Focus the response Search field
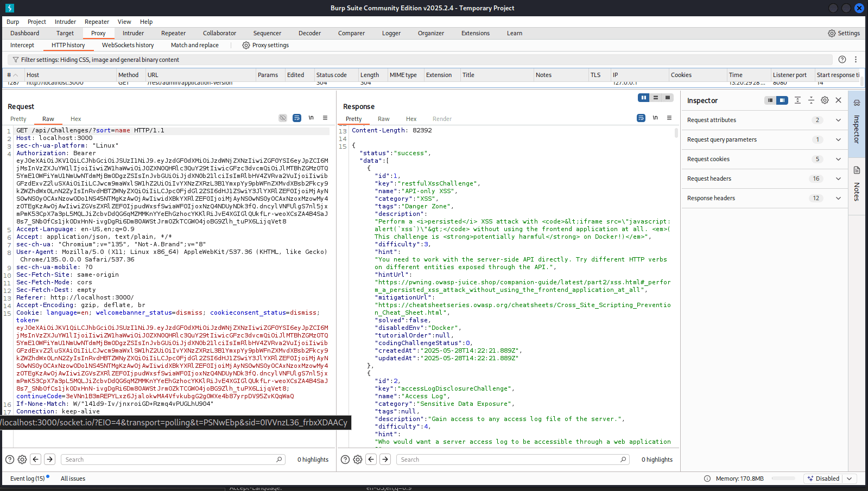This screenshot has width=868, height=491. pos(512,460)
